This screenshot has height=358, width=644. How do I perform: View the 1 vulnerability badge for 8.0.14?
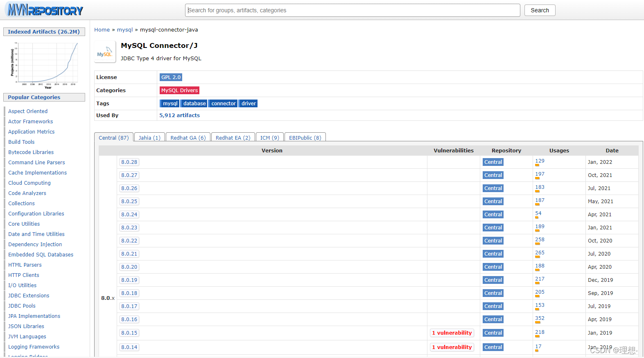pos(452,347)
